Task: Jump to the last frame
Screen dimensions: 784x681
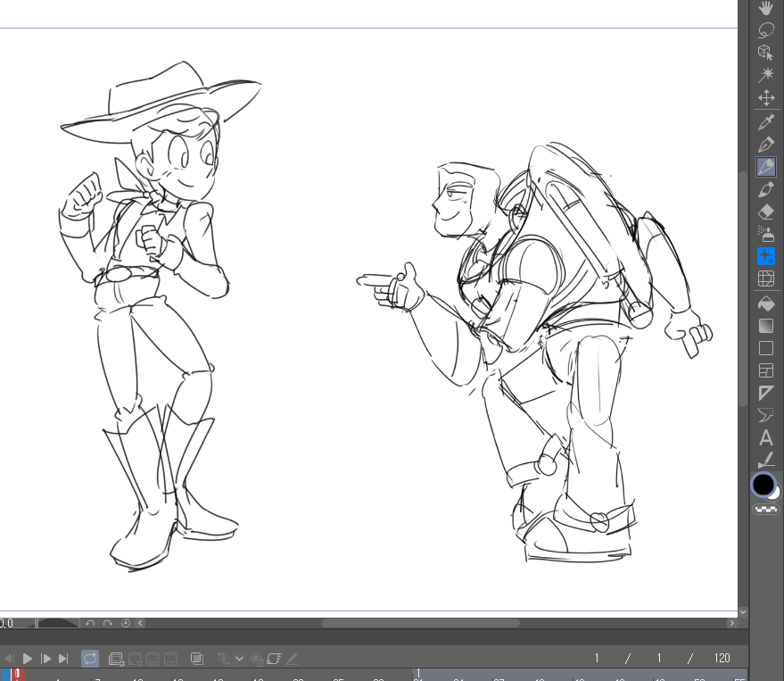Action: 63,659
